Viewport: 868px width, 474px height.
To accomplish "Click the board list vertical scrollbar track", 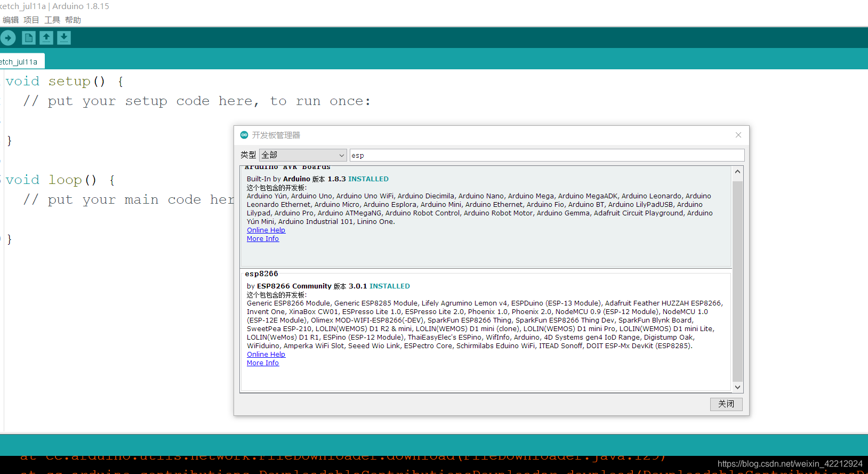I will coord(737,282).
